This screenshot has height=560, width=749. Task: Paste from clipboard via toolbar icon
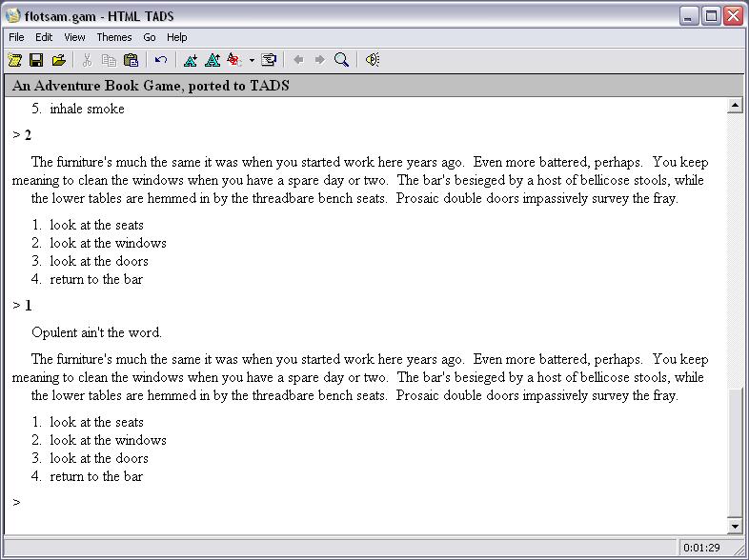click(x=131, y=60)
